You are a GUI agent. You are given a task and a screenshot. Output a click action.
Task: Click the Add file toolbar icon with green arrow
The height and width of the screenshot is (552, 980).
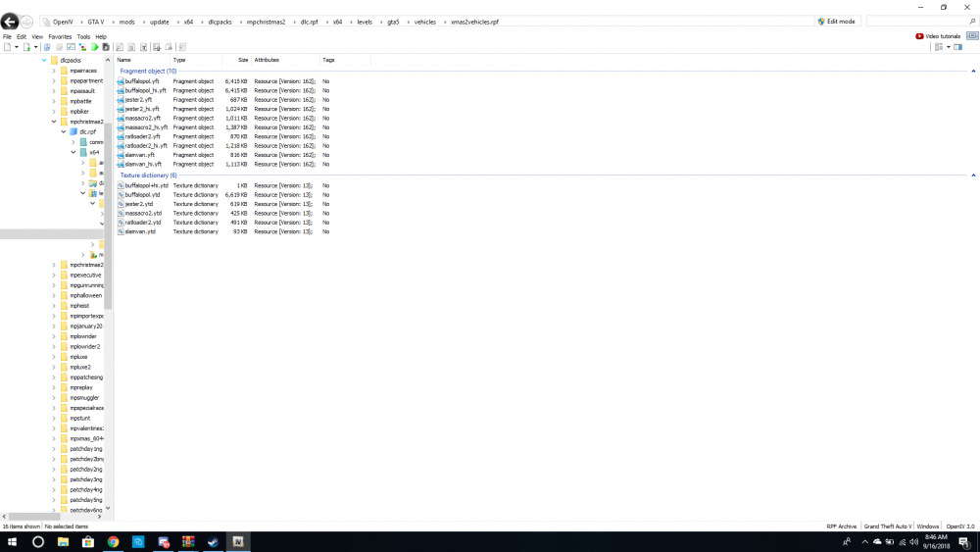pos(26,47)
